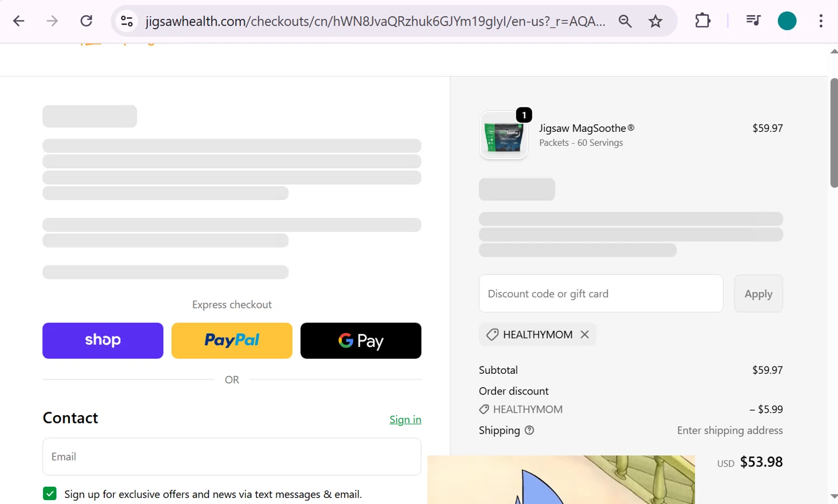Screen dimensions: 838x504
Task: Click the Express checkout label
Action: click(x=232, y=305)
